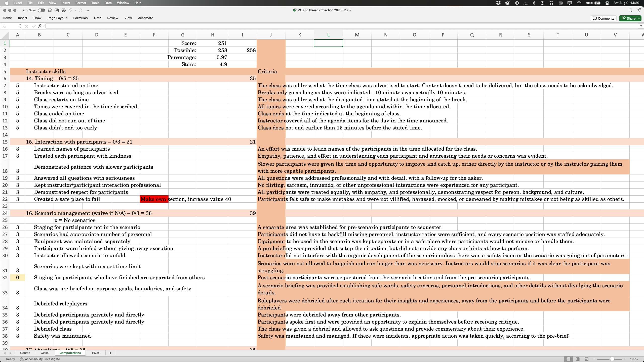Open the Draw ribbon tab

(x=37, y=18)
